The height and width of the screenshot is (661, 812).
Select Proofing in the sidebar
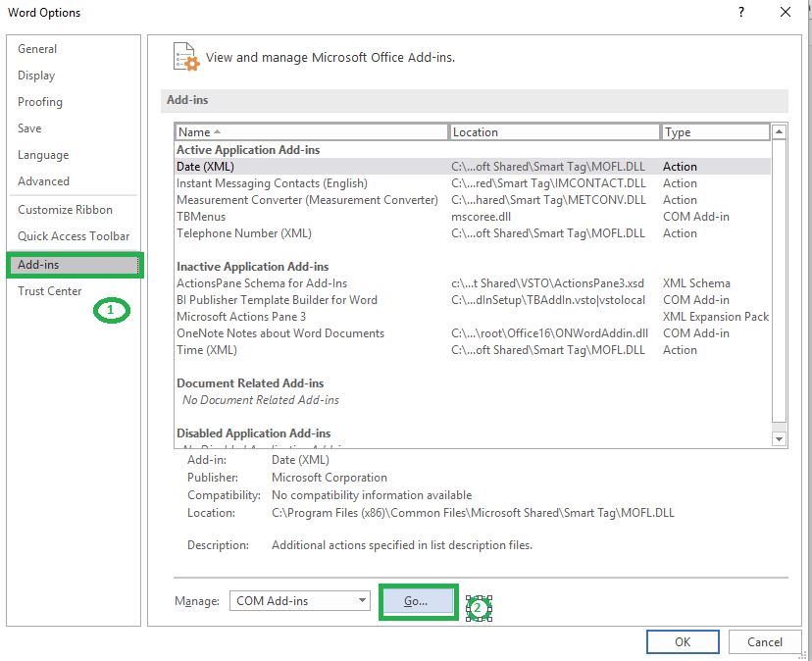tap(40, 102)
